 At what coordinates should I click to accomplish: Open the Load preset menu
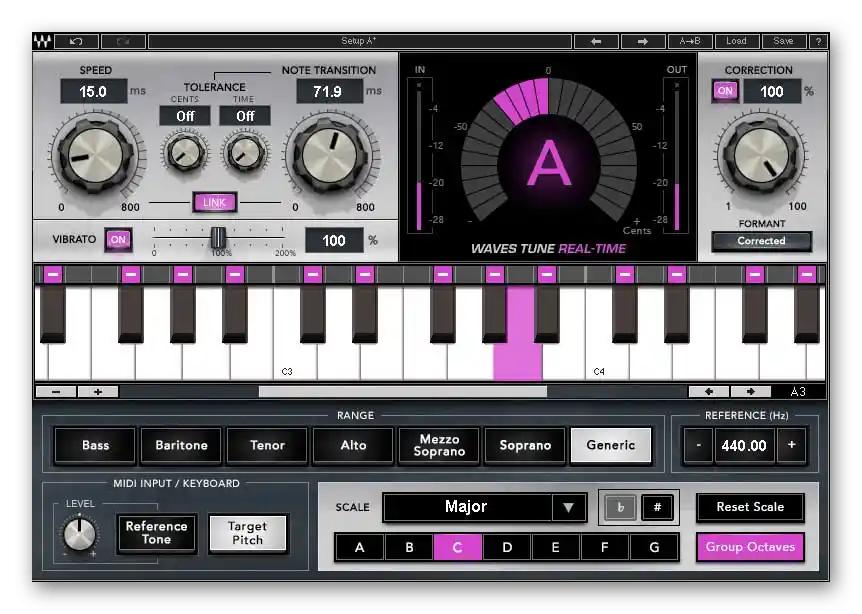tap(737, 41)
